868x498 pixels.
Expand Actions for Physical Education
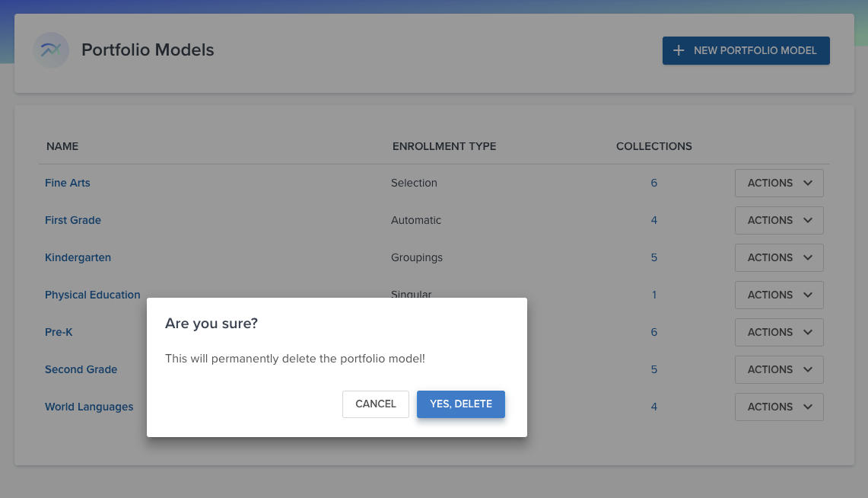pos(779,295)
